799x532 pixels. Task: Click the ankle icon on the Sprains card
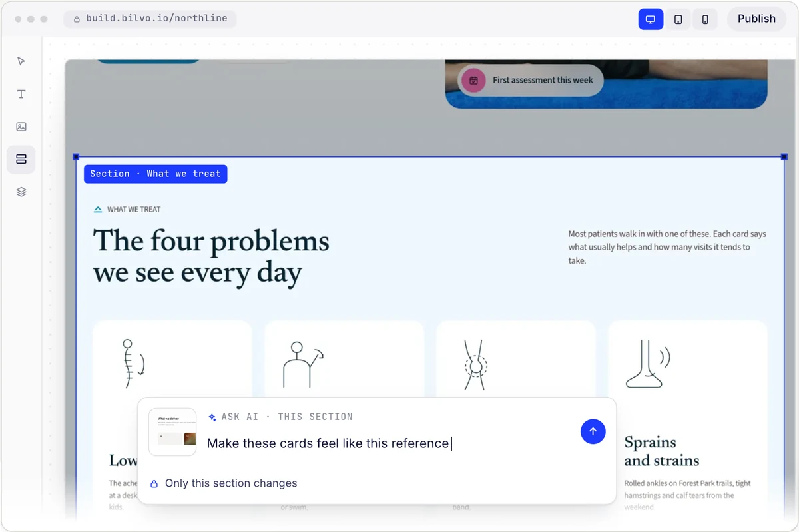click(648, 364)
